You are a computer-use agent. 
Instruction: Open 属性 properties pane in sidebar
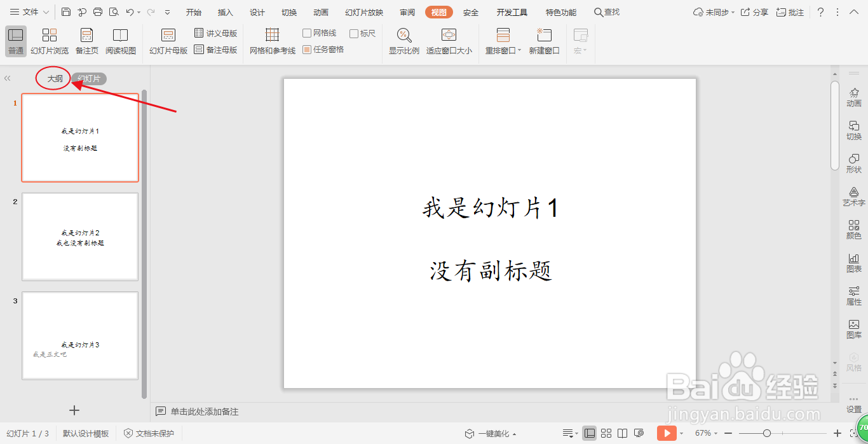click(x=854, y=296)
